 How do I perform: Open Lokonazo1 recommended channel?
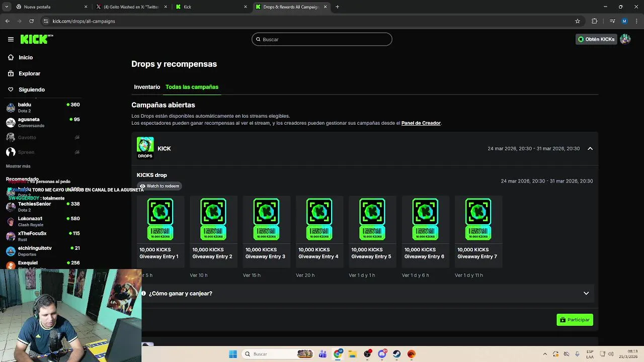[x=43, y=221]
